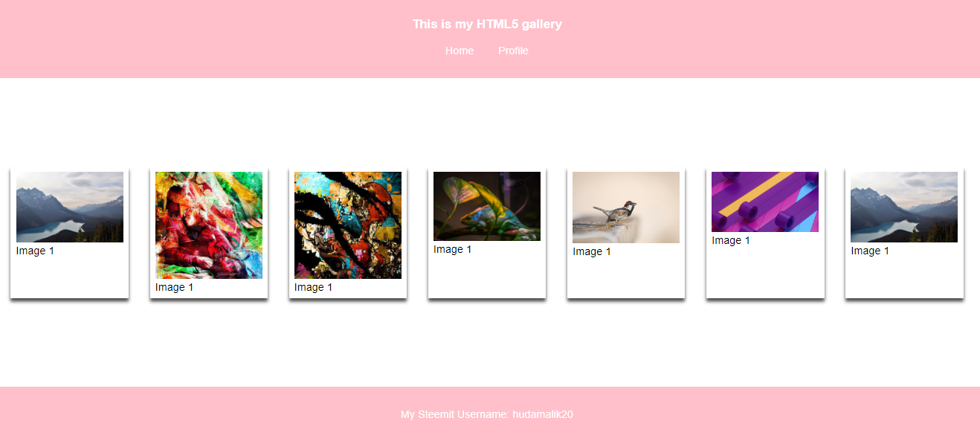View the chameleon on leaf thumbnail
The height and width of the screenshot is (441, 980).
pos(487,206)
